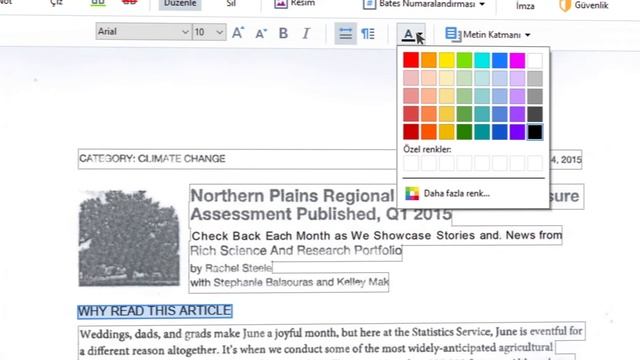Open Daha fazla renk... for more colors
Viewport: 640px width, 360px height.
click(457, 193)
